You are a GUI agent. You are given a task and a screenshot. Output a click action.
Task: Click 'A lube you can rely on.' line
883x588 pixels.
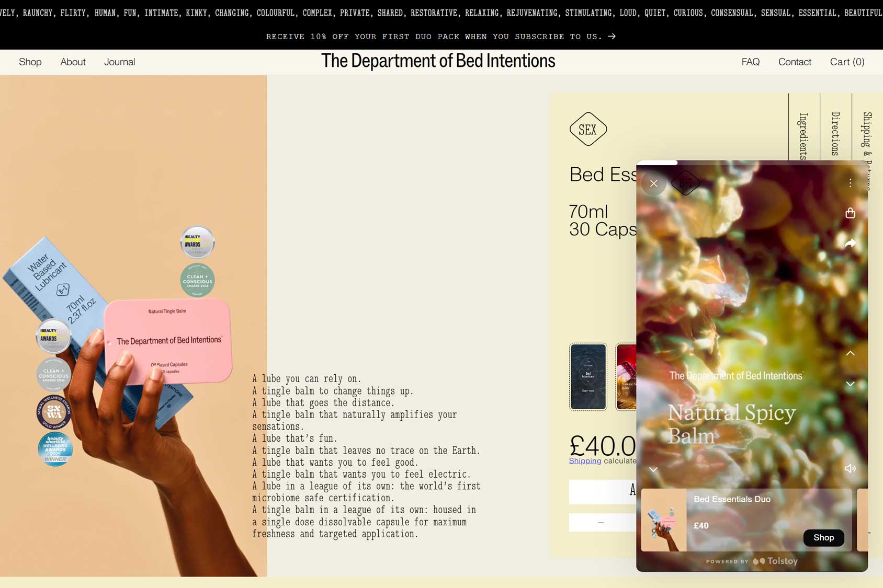(x=307, y=379)
